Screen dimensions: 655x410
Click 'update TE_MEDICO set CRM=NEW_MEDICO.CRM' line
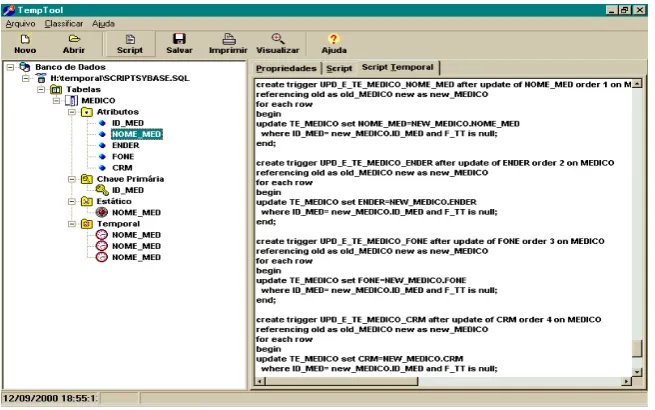pyautogui.click(x=360, y=359)
